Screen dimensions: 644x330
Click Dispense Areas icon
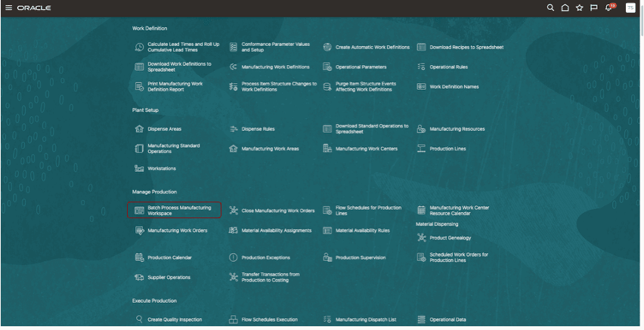click(139, 129)
